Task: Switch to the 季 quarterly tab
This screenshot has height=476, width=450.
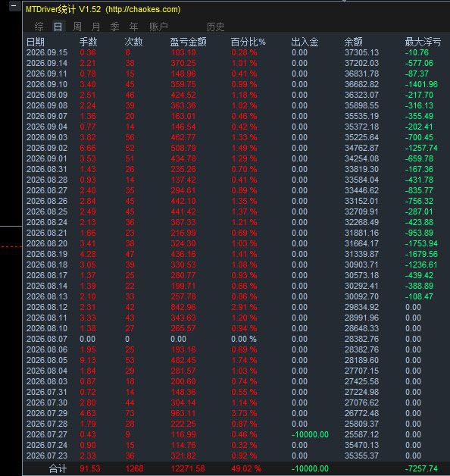Action: tap(114, 27)
